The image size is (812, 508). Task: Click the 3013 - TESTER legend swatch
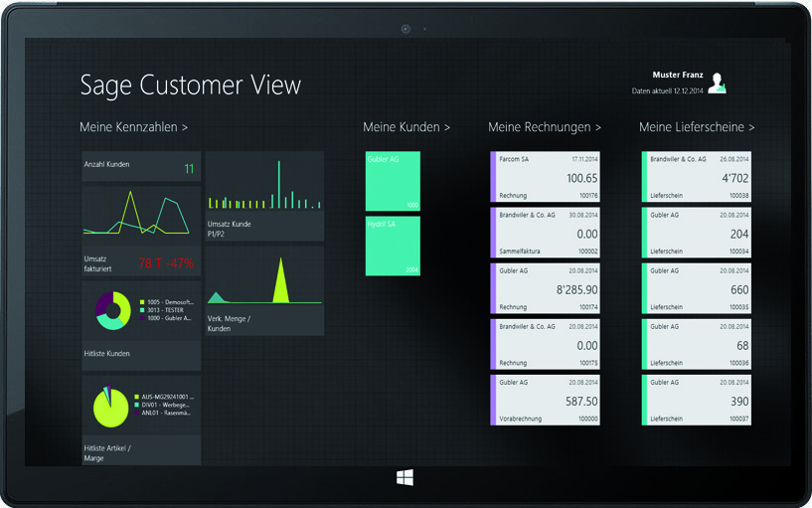(x=142, y=310)
